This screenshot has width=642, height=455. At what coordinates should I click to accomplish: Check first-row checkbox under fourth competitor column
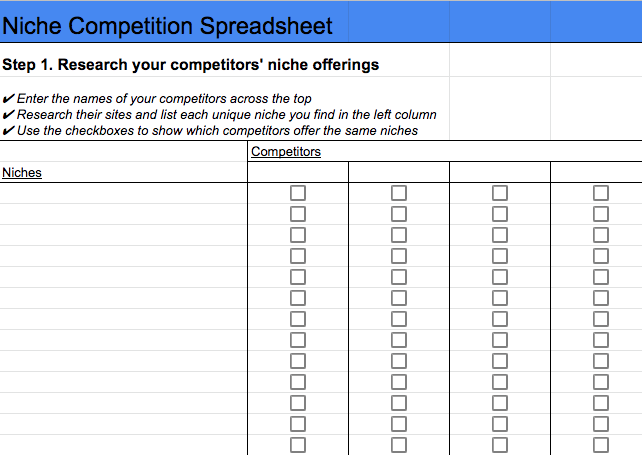pyautogui.click(x=601, y=193)
